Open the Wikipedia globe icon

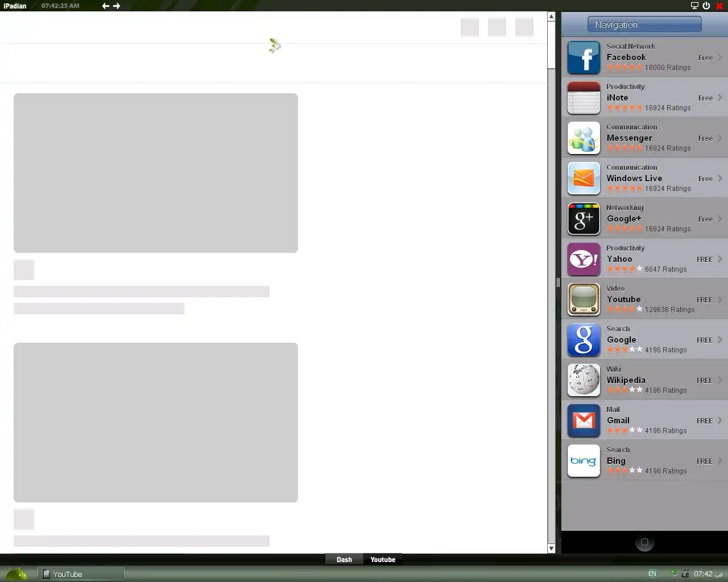tap(584, 380)
